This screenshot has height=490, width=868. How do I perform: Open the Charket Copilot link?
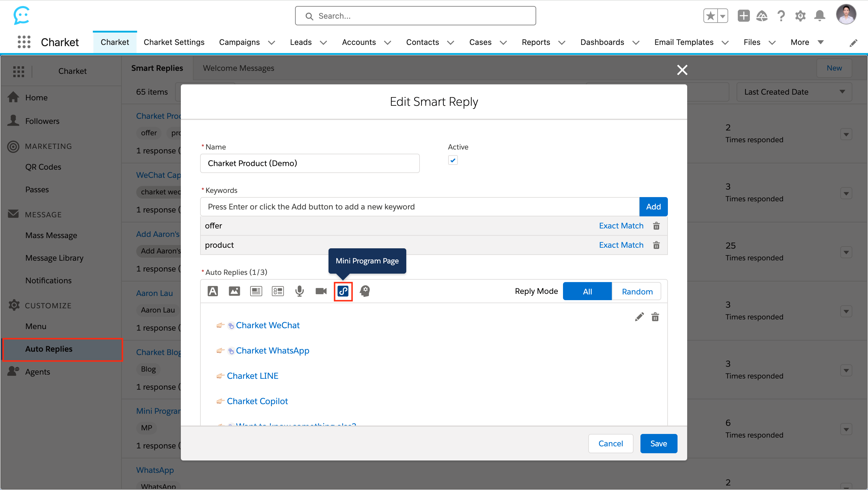(x=257, y=401)
